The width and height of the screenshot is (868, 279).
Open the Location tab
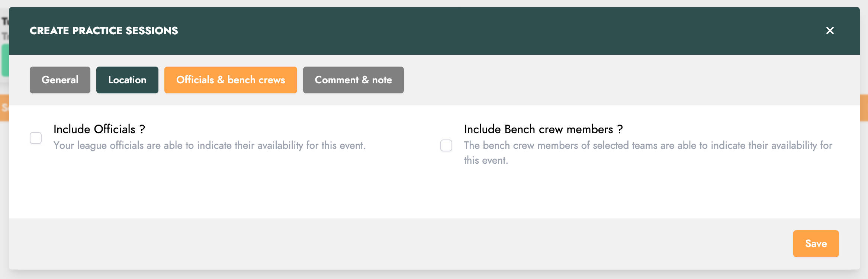pyautogui.click(x=127, y=80)
